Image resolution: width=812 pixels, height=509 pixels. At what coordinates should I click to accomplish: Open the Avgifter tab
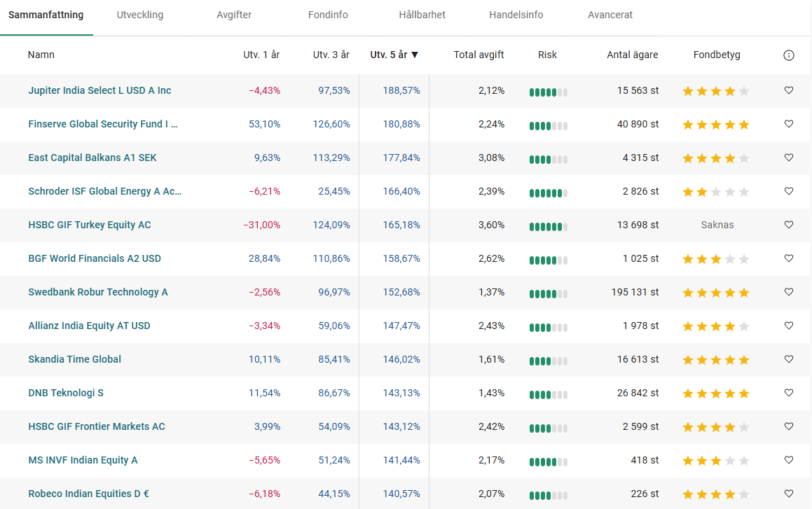click(234, 15)
